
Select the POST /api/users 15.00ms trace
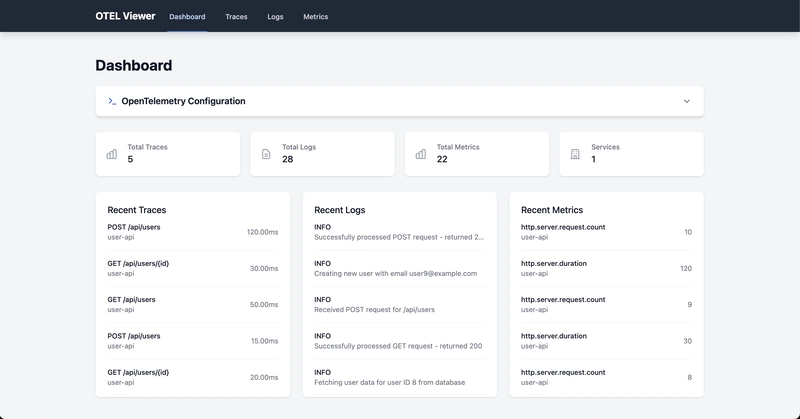pos(196,341)
